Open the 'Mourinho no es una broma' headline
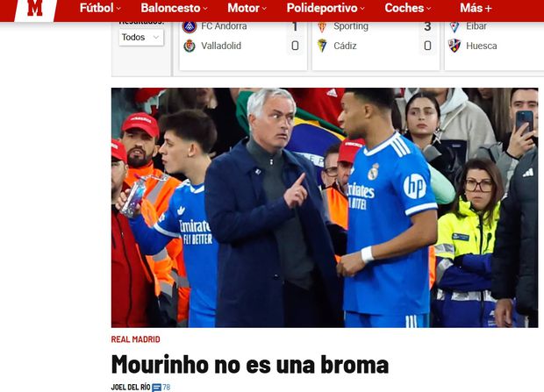This screenshot has height=392, width=544. point(250,365)
